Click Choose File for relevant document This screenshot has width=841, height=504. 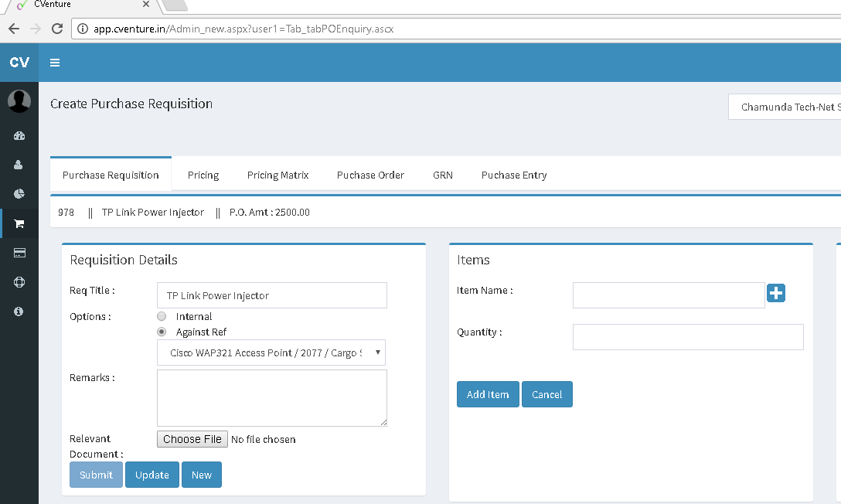(192, 439)
